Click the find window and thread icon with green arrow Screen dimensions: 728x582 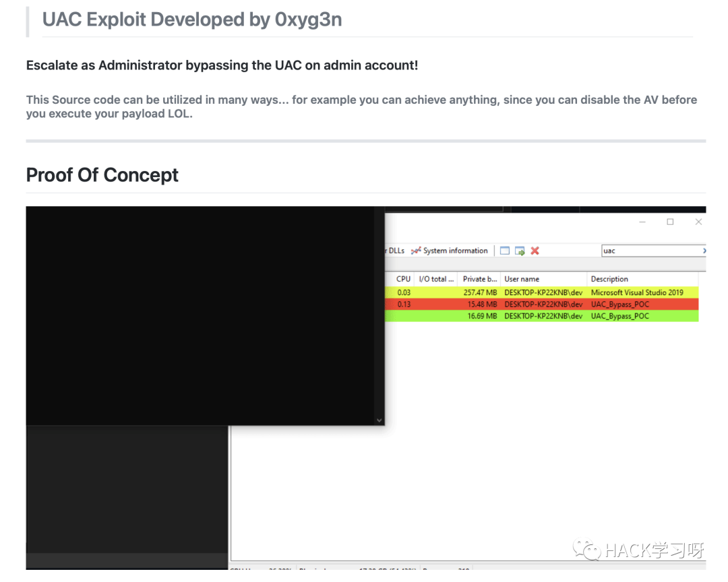pyautogui.click(x=520, y=251)
